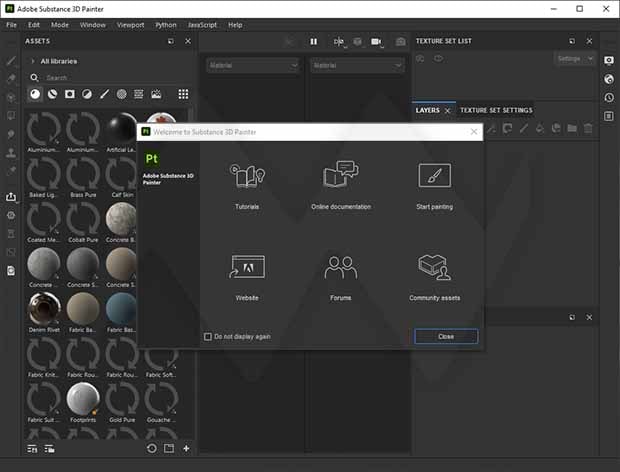620x472 pixels.
Task: Filter assets by Brushes icon
Action: click(x=104, y=94)
